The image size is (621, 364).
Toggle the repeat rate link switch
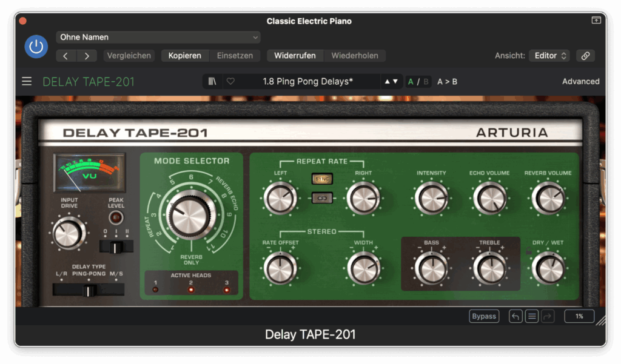click(x=322, y=197)
